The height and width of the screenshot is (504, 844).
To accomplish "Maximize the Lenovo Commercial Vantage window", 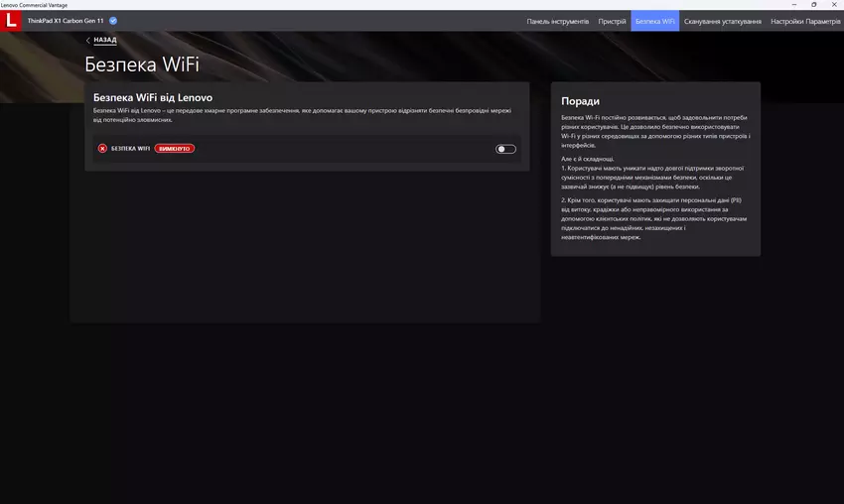I will point(814,4).
